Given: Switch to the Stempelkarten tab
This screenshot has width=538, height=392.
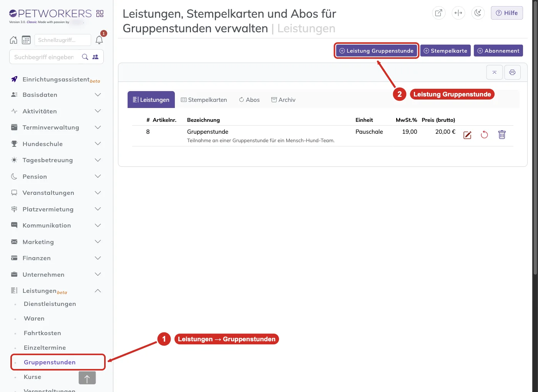Looking at the screenshot, I should [204, 100].
